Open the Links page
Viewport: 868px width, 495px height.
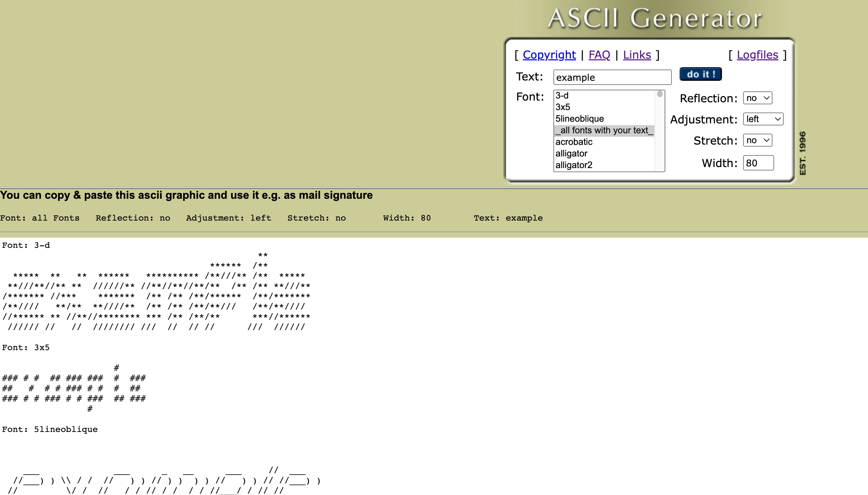coord(637,55)
